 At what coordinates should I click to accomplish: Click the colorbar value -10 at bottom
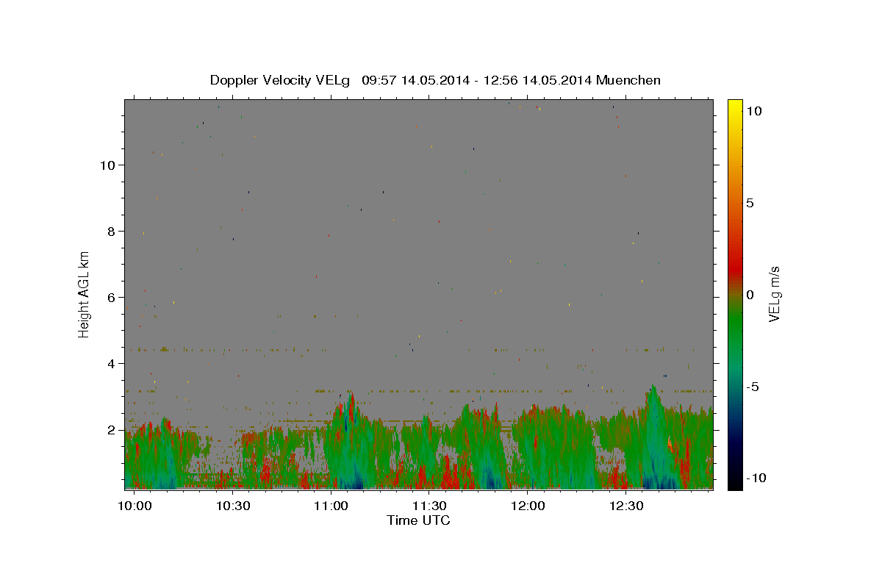(756, 478)
